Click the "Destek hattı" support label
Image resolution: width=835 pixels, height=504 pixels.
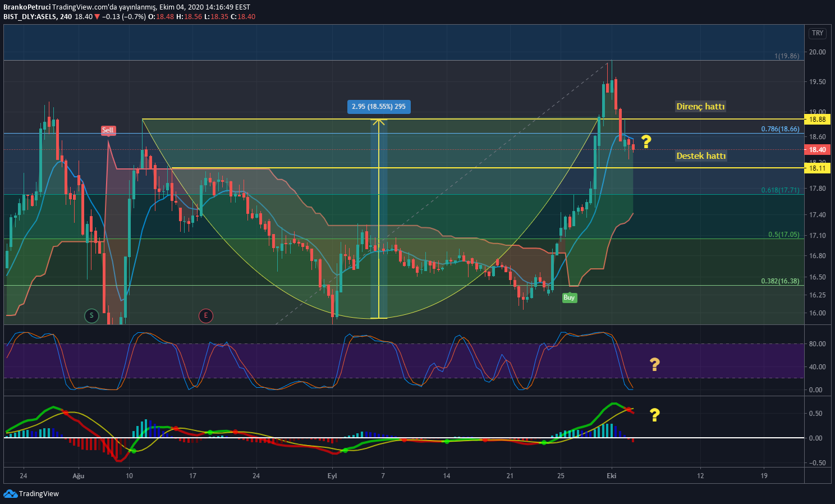click(701, 156)
